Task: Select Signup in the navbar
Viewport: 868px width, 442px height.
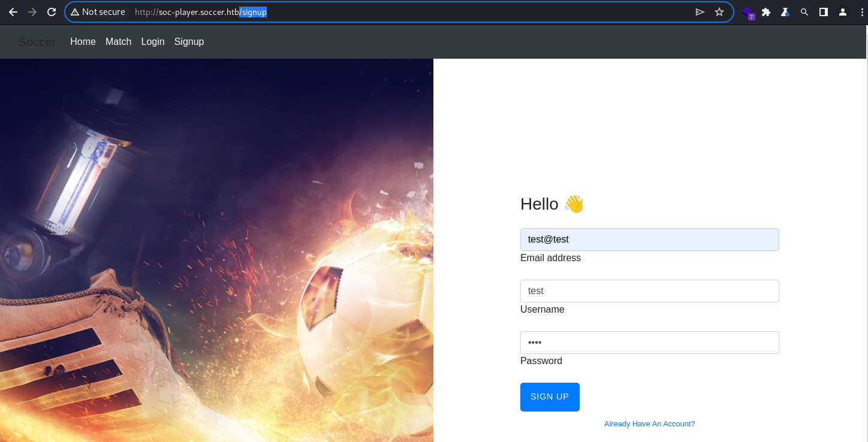Action: coord(189,41)
